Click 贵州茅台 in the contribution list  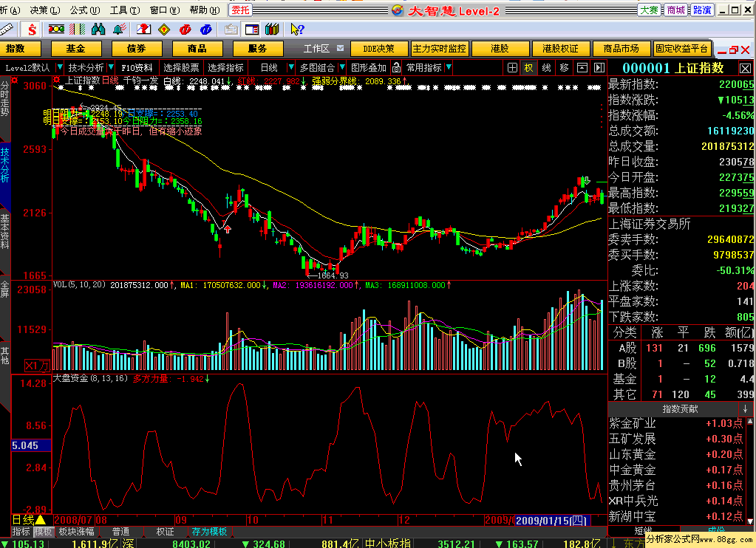tap(633, 485)
